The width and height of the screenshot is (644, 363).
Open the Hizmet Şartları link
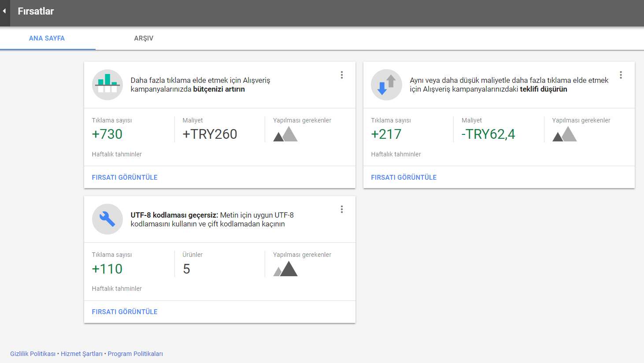(x=81, y=354)
